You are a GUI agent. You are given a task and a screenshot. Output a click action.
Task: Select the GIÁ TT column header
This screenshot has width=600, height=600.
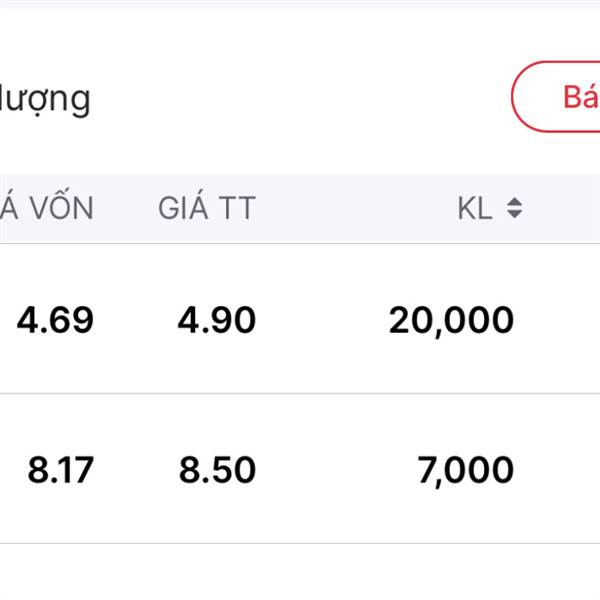(207, 207)
